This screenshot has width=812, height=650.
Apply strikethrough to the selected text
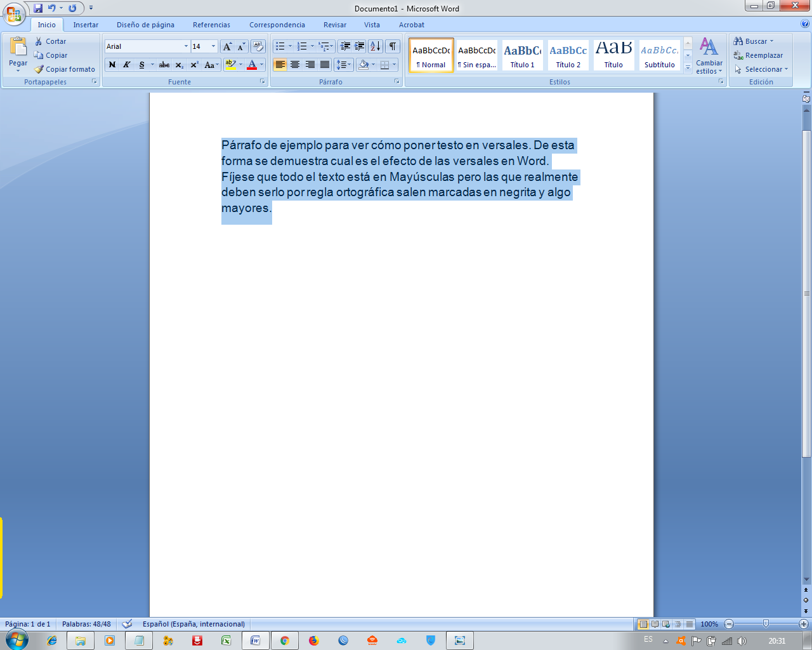pyautogui.click(x=164, y=65)
